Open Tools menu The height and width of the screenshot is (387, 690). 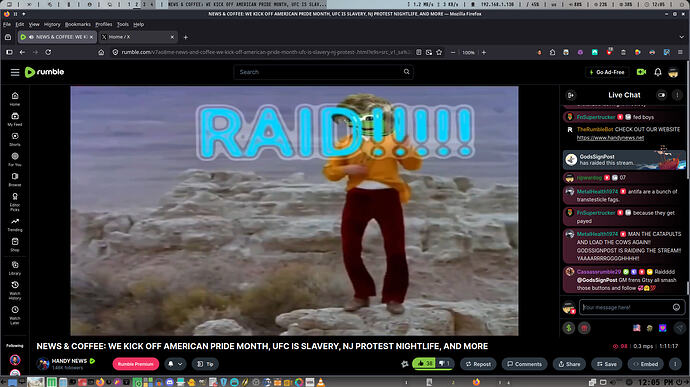[123, 24]
